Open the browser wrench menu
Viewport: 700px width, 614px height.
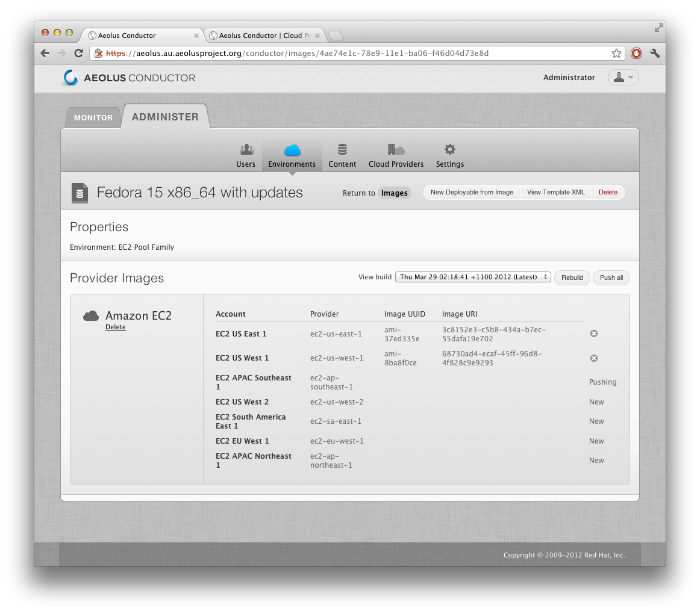655,54
